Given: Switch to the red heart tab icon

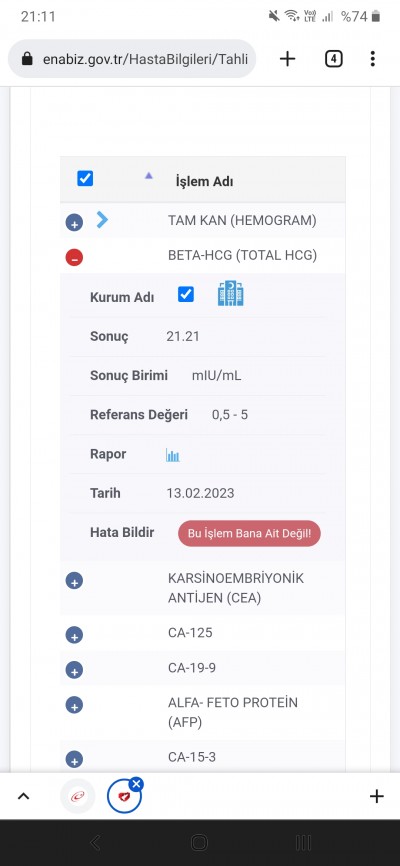Looking at the screenshot, I should coord(124,796).
